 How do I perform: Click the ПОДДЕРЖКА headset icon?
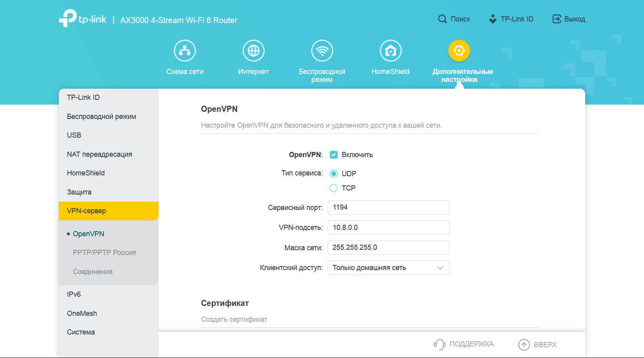[x=439, y=344]
